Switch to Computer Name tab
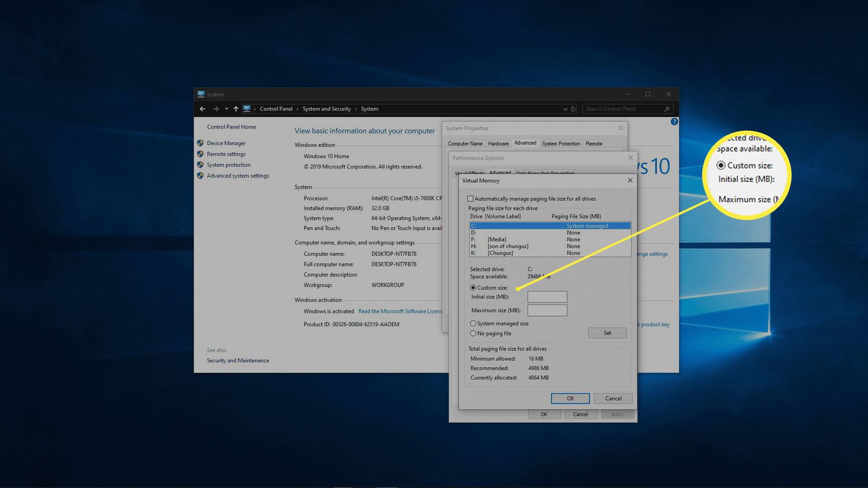The image size is (868, 488). click(465, 143)
